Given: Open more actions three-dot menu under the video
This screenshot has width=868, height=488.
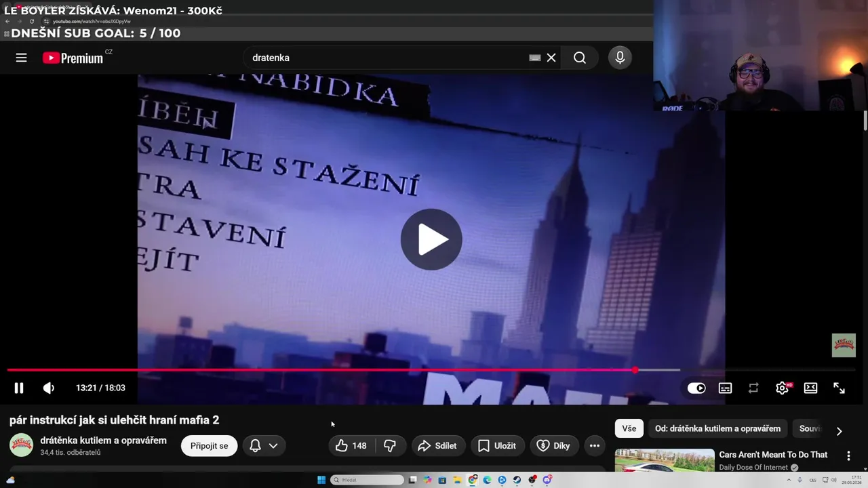Looking at the screenshot, I should coord(595,446).
